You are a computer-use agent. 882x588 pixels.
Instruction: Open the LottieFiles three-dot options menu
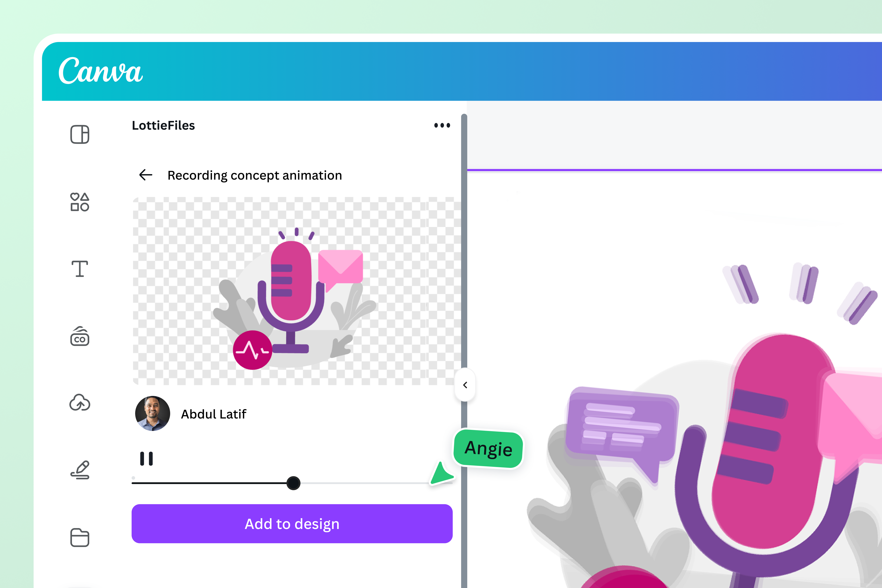(442, 125)
